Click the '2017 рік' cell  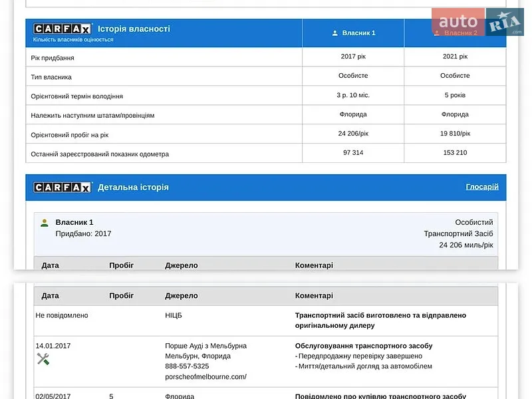[353, 57]
